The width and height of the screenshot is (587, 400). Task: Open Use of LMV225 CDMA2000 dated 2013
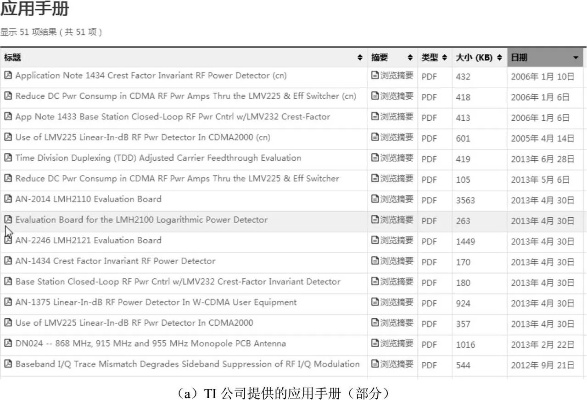[x=134, y=322]
